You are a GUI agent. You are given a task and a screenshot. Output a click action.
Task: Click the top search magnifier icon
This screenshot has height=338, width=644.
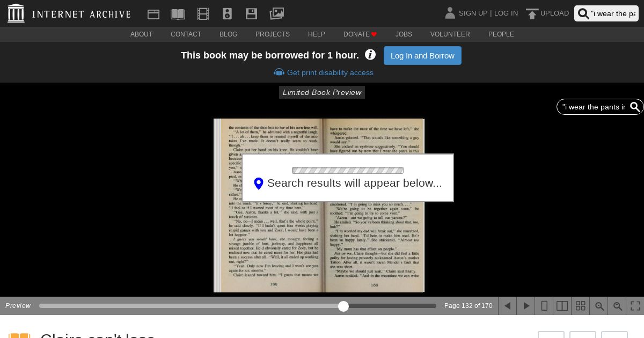click(583, 14)
